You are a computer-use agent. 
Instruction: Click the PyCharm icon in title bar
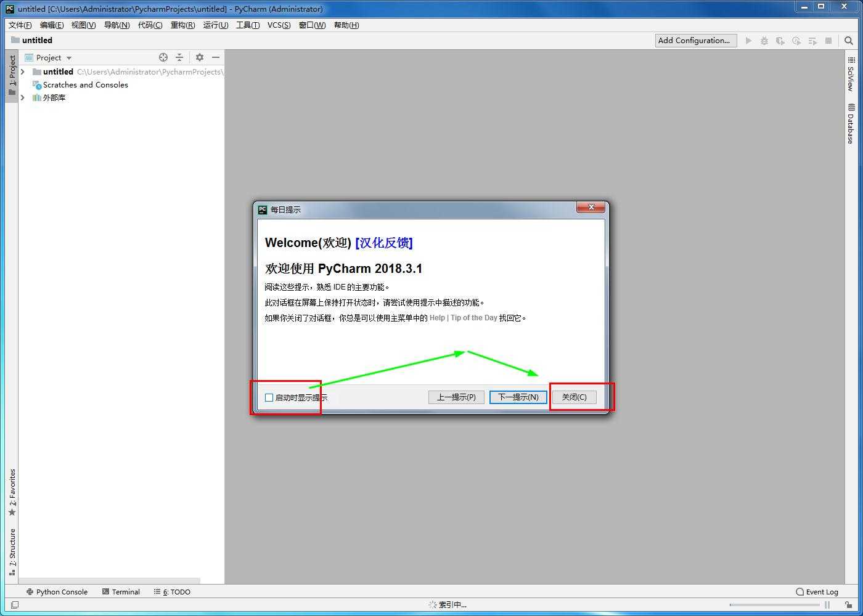click(x=10, y=9)
